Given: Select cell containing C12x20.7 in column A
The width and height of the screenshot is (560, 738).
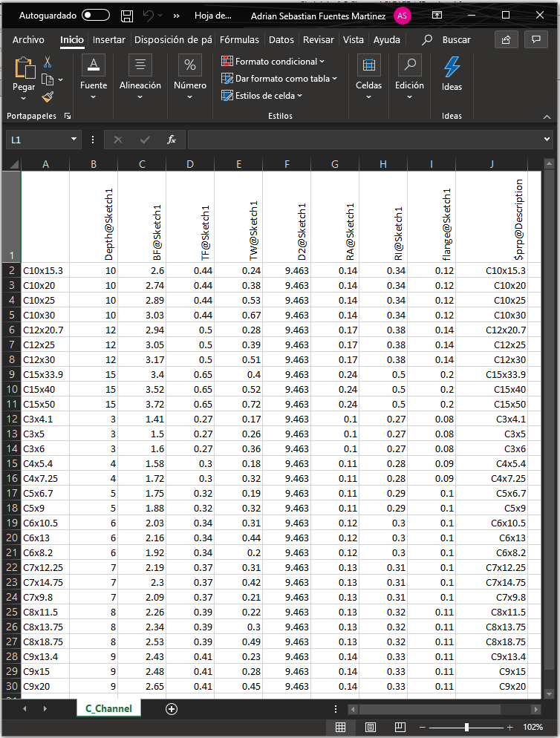Looking at the screenshot, I should click(45, 330).
